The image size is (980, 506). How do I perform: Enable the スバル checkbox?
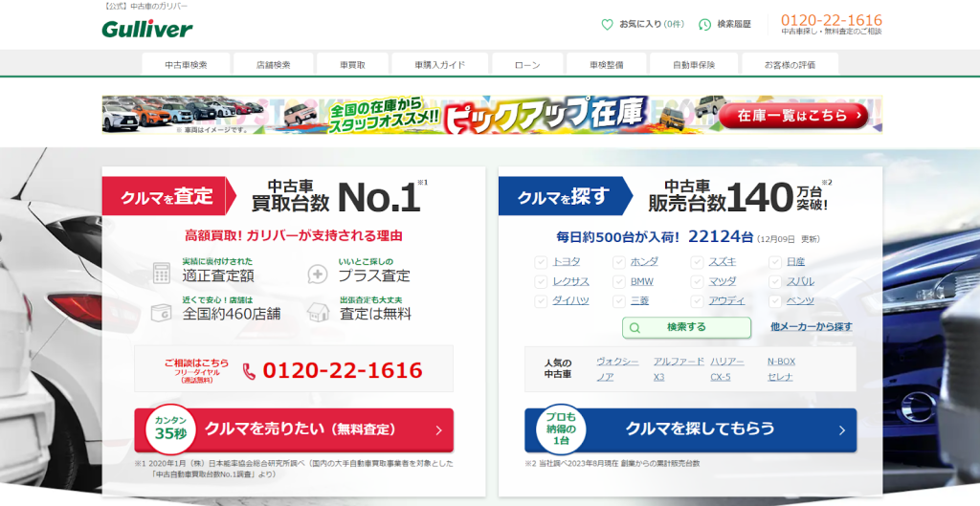pyautogui.click(x=774, y=281)
